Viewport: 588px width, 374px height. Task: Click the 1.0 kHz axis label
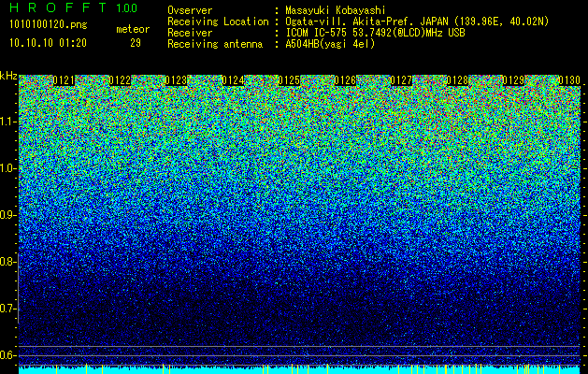pos(7,168)
